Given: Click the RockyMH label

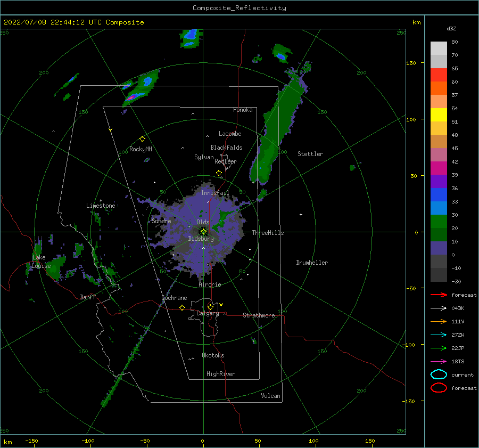Looking at the screenshot, I should pyautogui.click(x=141, y=149).
